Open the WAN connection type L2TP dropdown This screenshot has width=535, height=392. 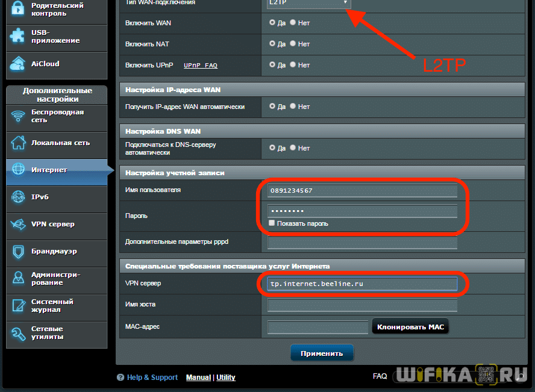tap(308, 3)
